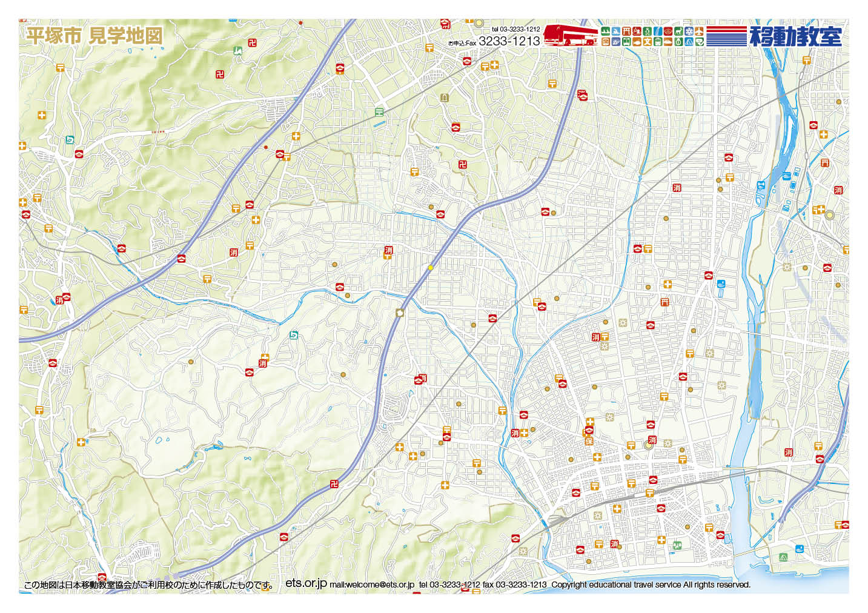
Task: Open the ets.or.jp website link
Action: pos(306,583)
